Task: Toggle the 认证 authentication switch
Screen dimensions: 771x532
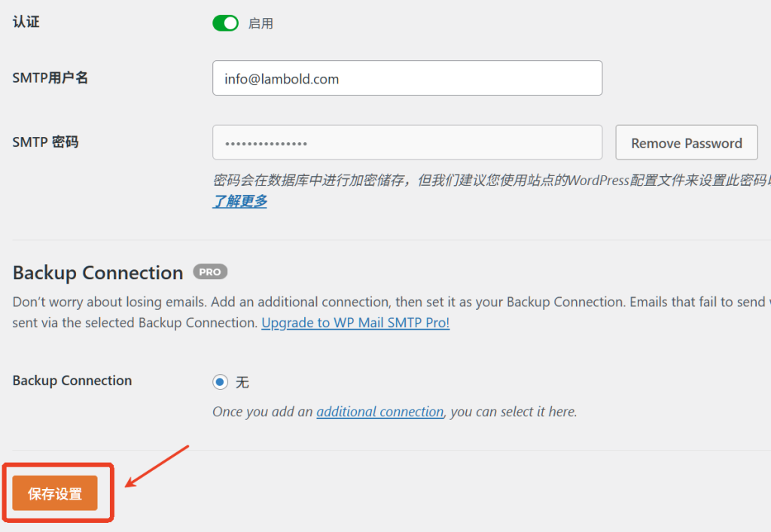Action: point(225,23)
